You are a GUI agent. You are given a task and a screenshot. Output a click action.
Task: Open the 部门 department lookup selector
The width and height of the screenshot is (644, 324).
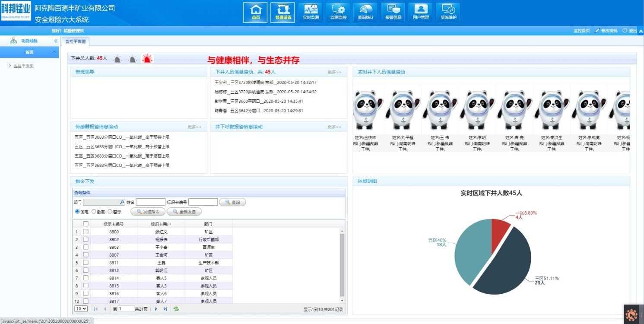pyautogui.click(x=122, y=202)
